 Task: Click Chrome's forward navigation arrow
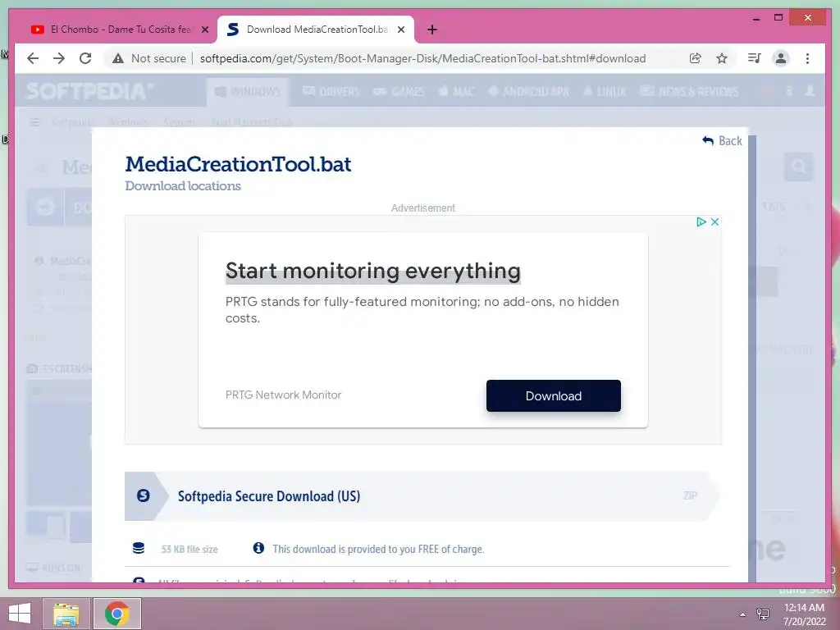[x=59, y=58]
